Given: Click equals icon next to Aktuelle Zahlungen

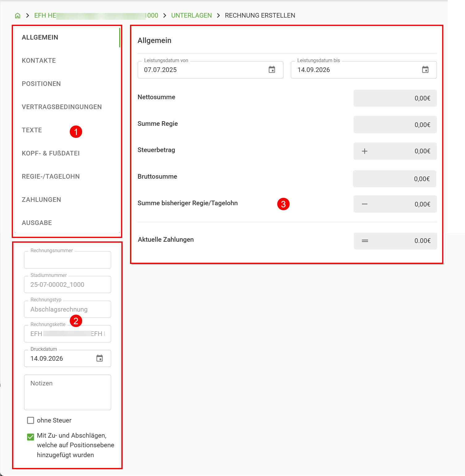Looking at the screenshot, I should 365,241.
